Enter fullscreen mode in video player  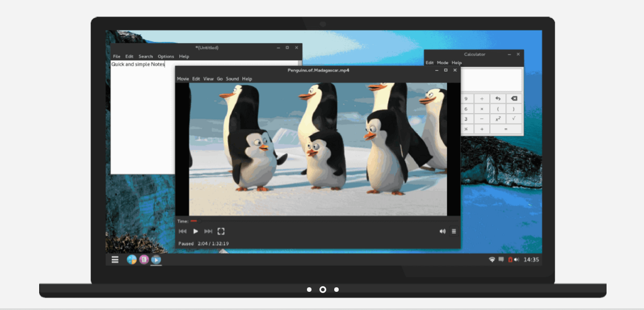(221, 232)
